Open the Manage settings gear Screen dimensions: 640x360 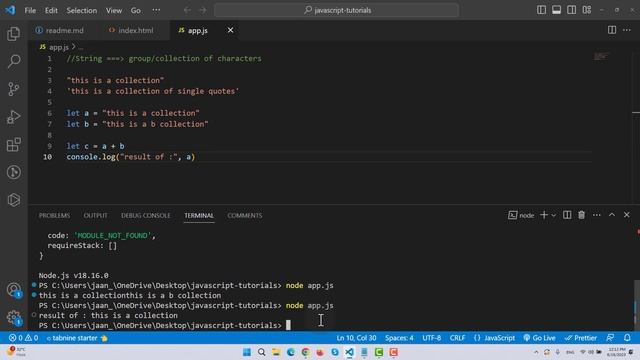coord(13,317)
